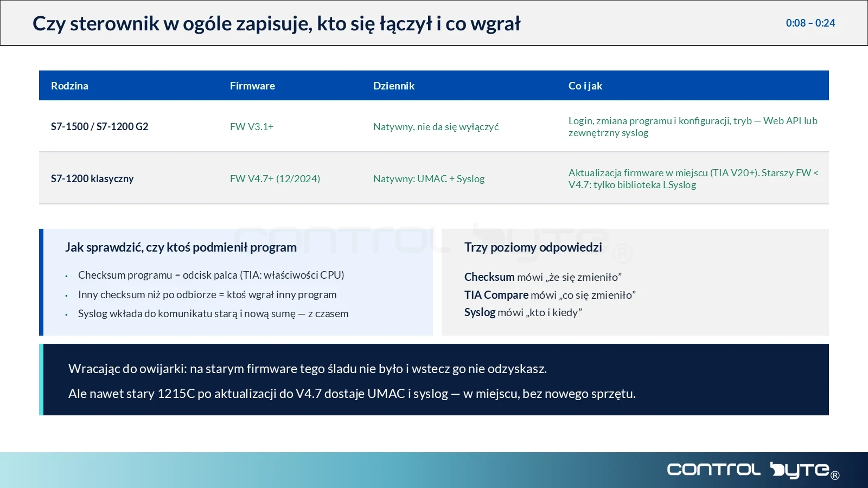This screenshot has width=868, height=488.
Task: Select the Firmware column header
Action: 252,86
